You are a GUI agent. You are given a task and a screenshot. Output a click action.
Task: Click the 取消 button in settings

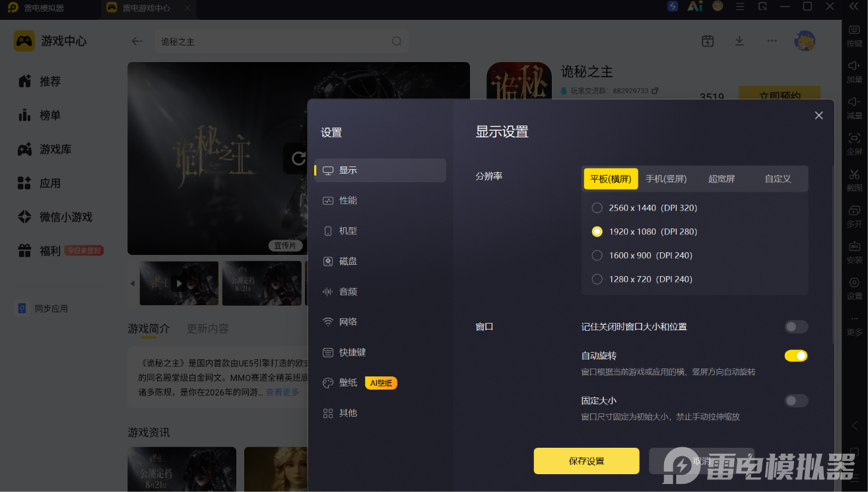(x=702, y=461)
